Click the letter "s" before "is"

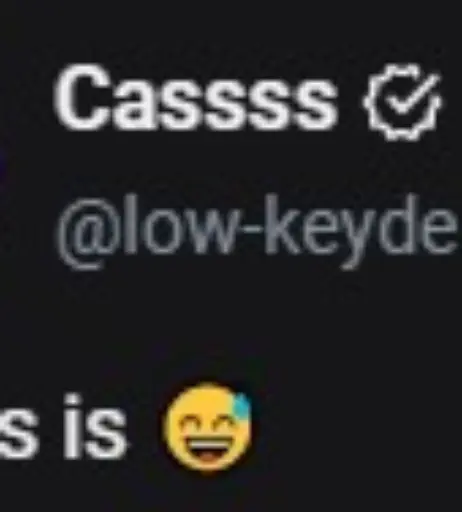18,436
